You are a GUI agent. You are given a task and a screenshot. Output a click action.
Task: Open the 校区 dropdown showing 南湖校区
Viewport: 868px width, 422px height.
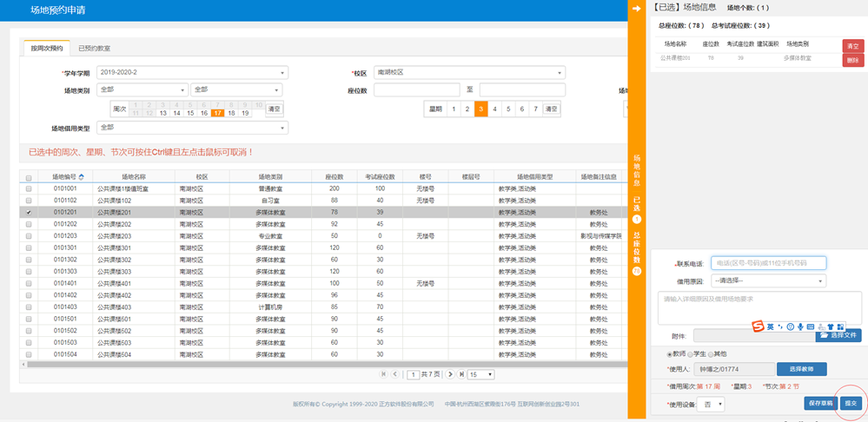pos(469,73)
